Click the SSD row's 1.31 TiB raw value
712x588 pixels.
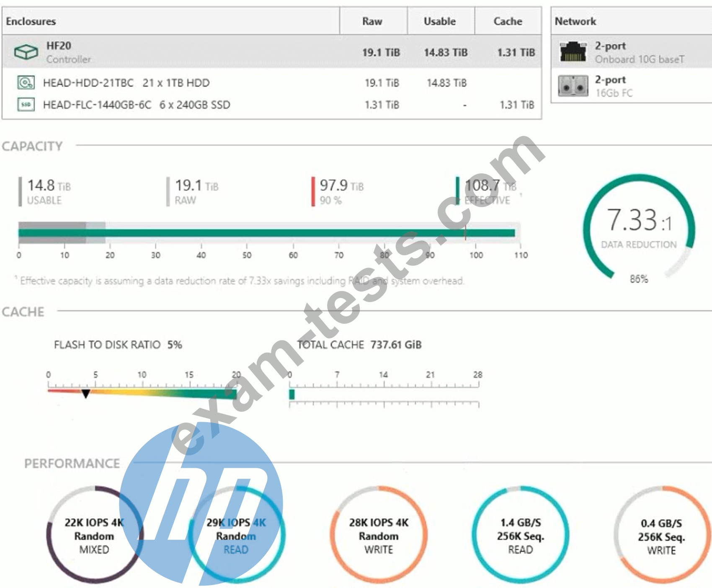[382, 105]
